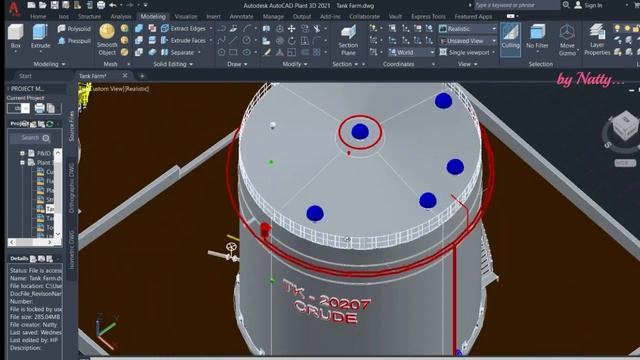Image resolution: width=640 pixels, height=360 pixels.
Task: Open the World coordinate system dropdown
Action: [411, 52]
